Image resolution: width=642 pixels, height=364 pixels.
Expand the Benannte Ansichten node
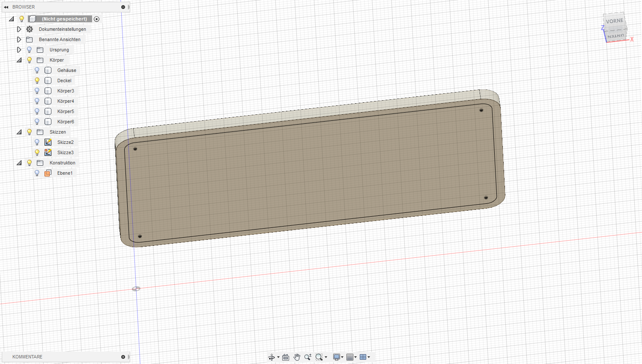tap(19, 39)
